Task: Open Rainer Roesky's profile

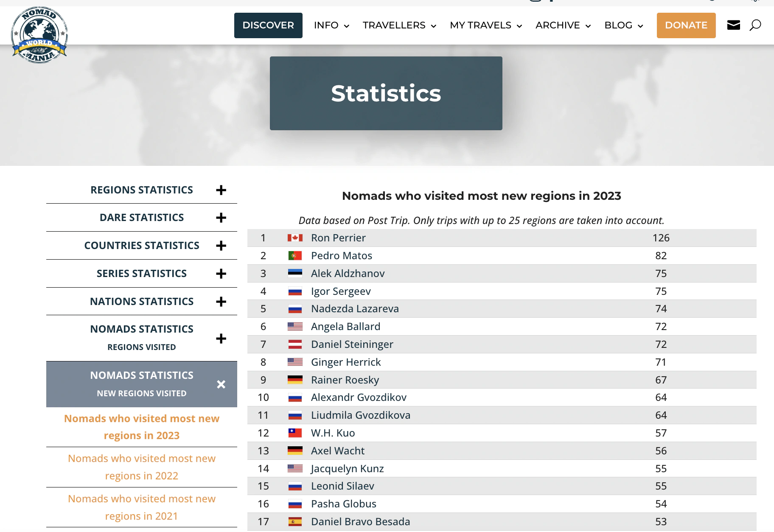Action: (x=345, y=380)
